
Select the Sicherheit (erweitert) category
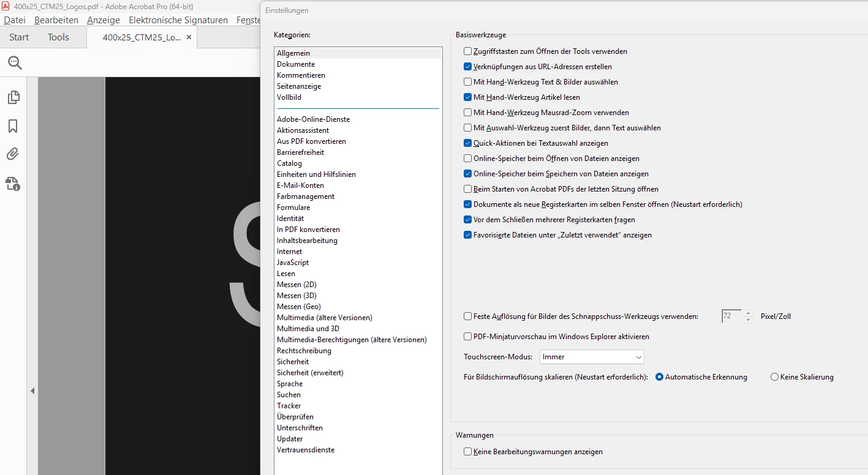click(358, 373)
